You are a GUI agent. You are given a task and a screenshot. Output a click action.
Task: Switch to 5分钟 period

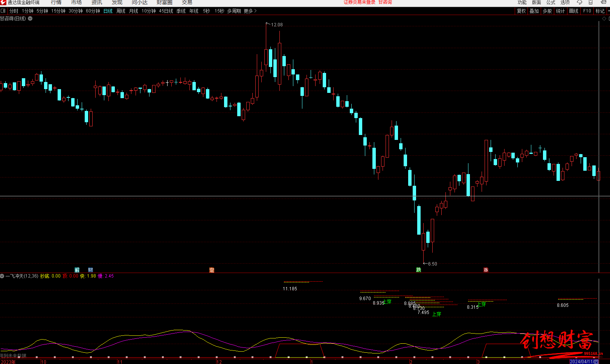[42, 11]
